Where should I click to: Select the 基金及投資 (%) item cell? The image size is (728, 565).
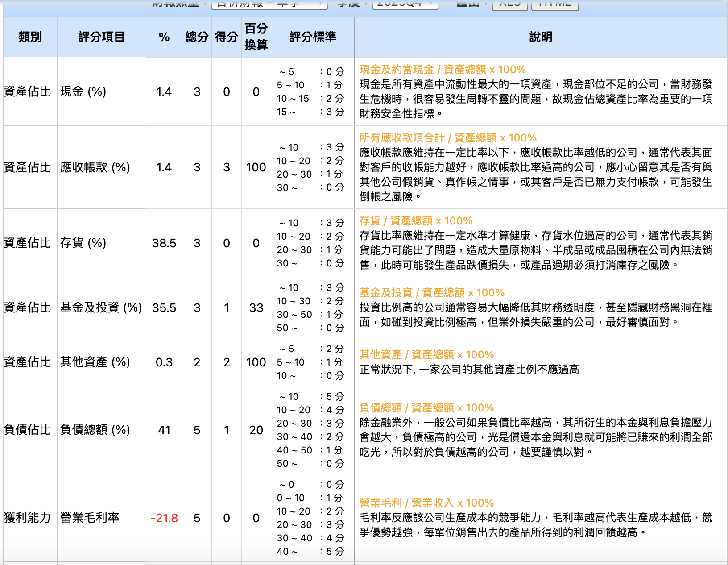[x=101, y=307]
